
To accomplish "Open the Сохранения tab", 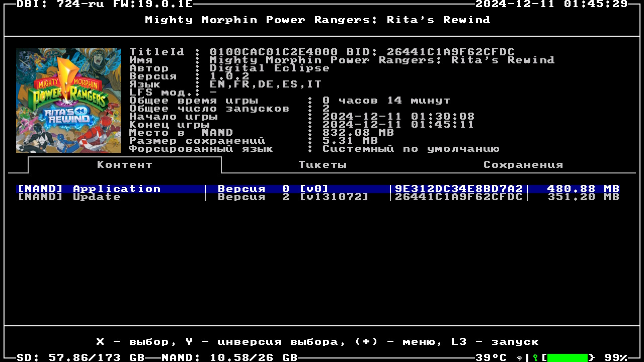I will (x=523, y=165).
